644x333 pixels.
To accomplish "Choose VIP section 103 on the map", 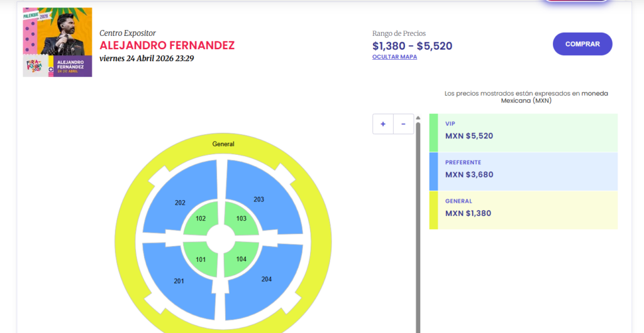I will pyautogui.click(x=241, y=219).
